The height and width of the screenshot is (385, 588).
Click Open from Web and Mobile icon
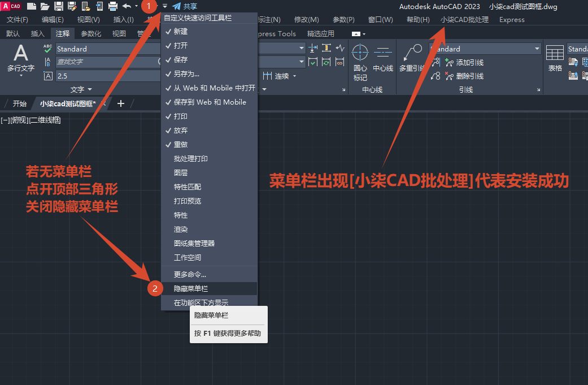click(x=85, y=6)
